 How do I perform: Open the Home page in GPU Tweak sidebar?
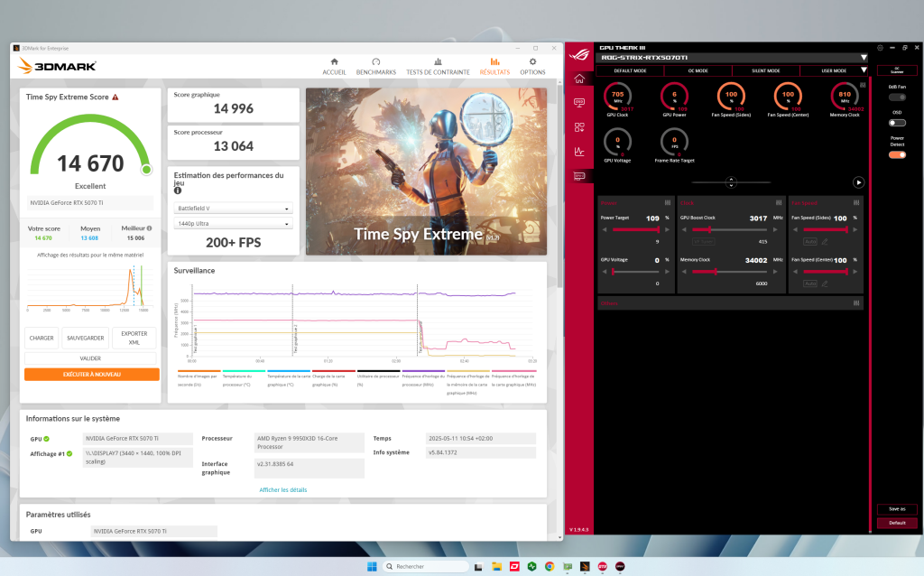tap(579, 79)
